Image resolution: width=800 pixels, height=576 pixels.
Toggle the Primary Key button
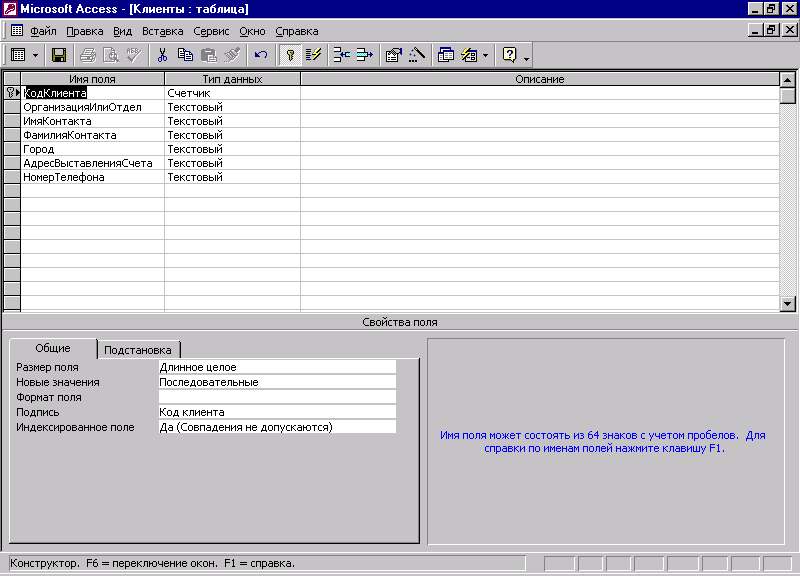pos(290,55)
